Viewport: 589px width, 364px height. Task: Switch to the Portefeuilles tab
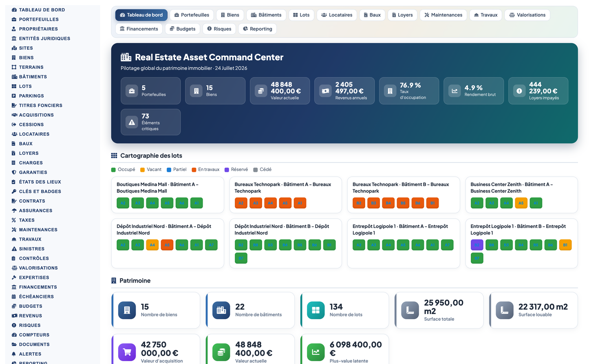click(x=192, y=15)
